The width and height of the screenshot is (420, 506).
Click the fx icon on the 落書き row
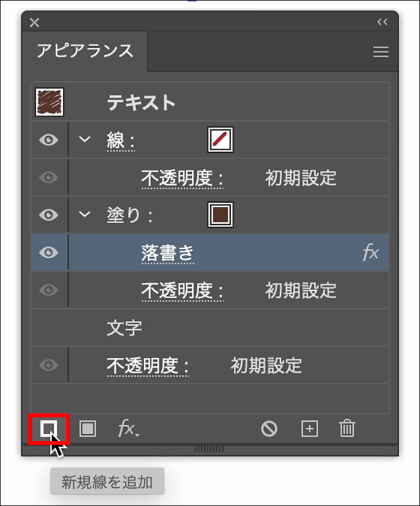click(x=371, y=253)
